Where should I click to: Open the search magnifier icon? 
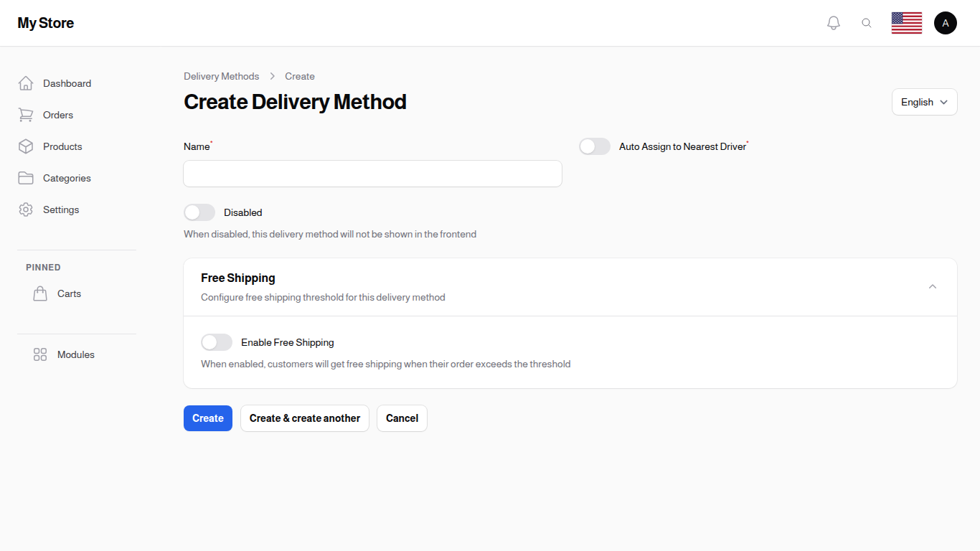point(867,22)
